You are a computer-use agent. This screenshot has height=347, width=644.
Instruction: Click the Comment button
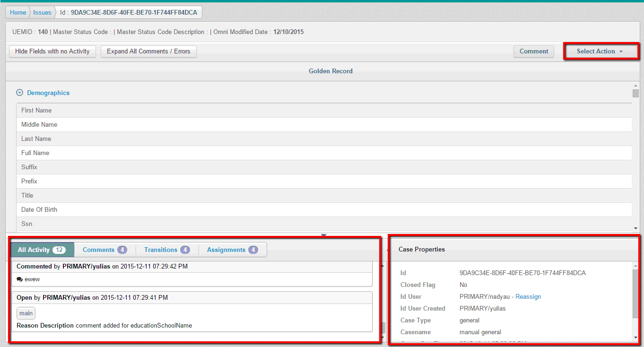pyautogui.click(x=533, y=52)
